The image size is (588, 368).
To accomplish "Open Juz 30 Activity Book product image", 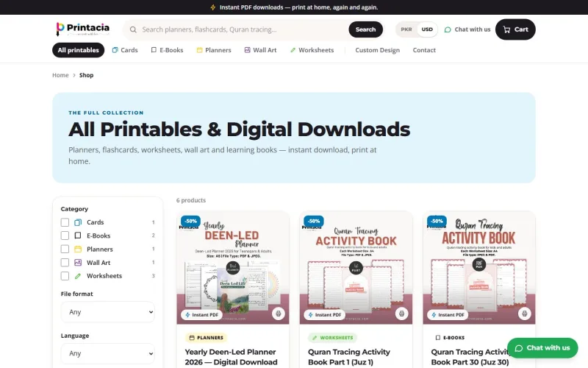I will coord(479,268).
